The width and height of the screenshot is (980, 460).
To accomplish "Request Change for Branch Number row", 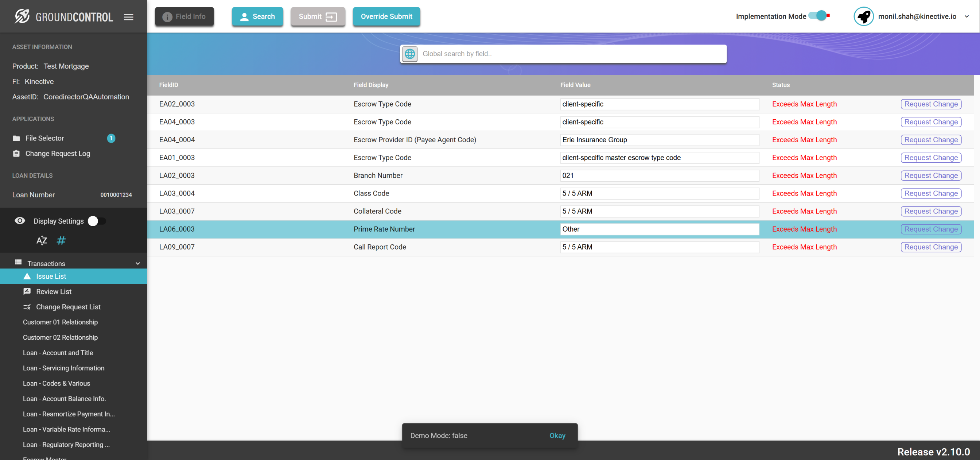I will click(x=930, y=175).
